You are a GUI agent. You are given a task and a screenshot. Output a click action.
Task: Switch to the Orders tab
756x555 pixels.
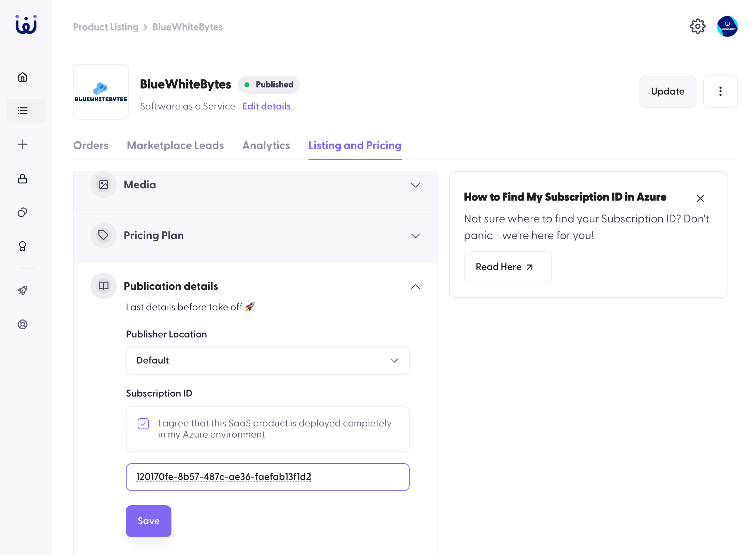(x=91, y=145)
